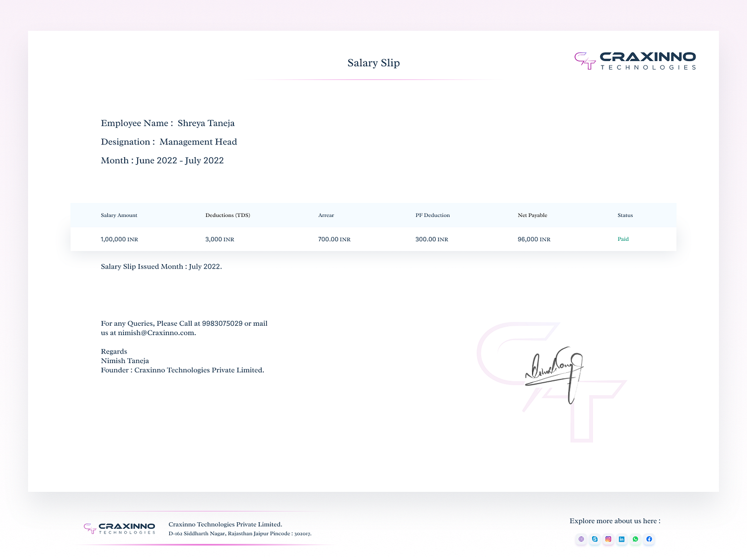
Task: Click the phone number 9983075029
Action: click(223, 324)
